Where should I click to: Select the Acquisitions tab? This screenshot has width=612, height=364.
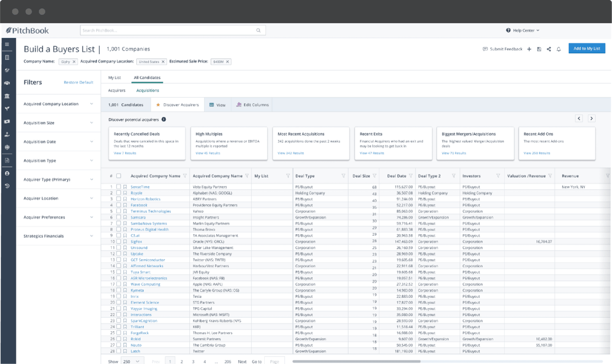[x=148, y=90]
